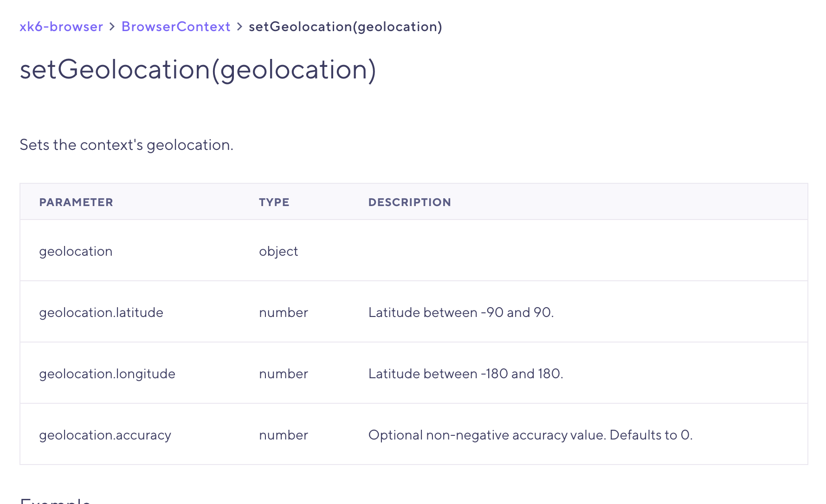Select the number type for longitude
This screenshot has height=504, width=826.
(283, 373)
